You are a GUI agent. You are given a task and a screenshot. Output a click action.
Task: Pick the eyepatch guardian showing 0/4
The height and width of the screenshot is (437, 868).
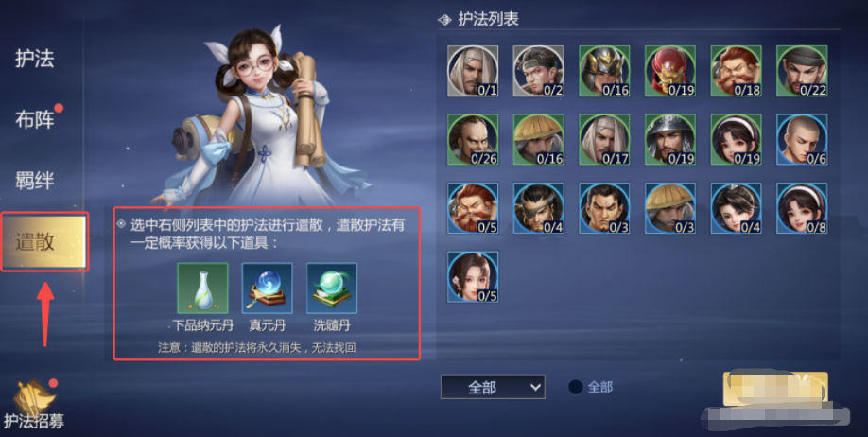click(x=539, y=208)
